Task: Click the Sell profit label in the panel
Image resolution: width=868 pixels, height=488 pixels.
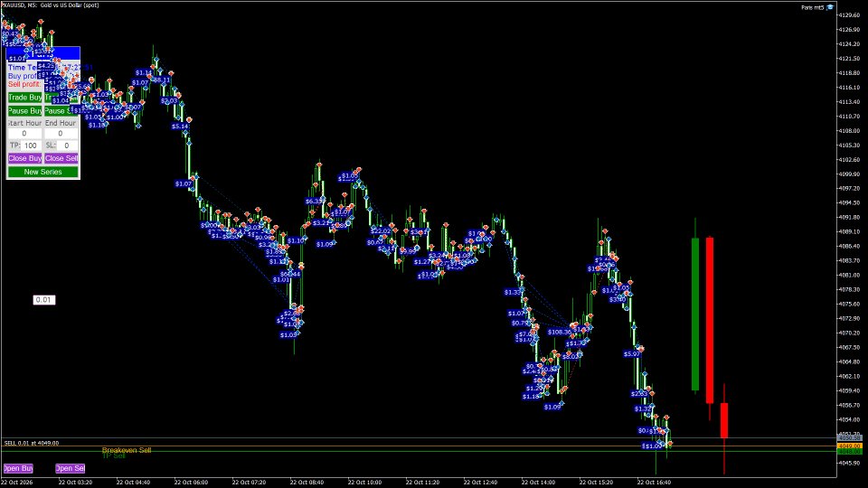Action: 24,84
